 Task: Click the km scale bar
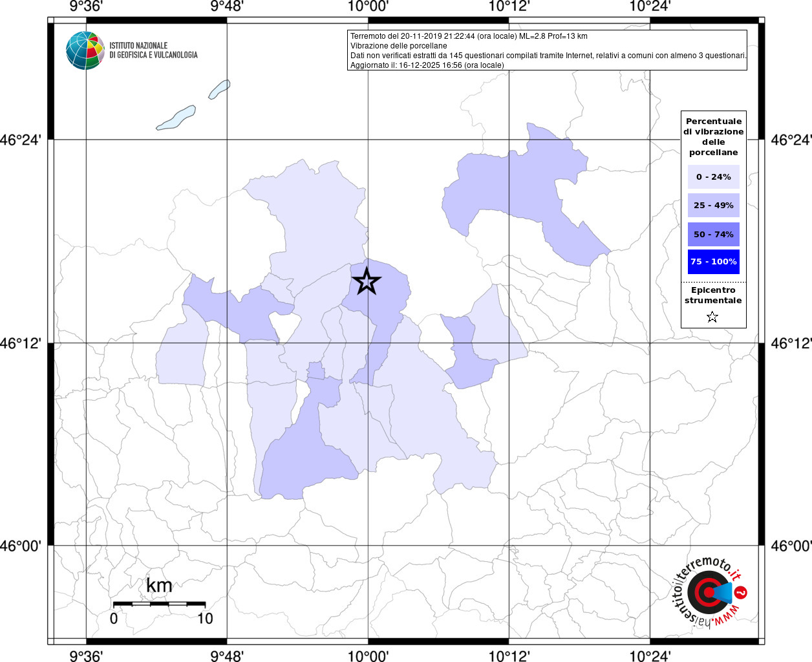[x=159, y=604]
